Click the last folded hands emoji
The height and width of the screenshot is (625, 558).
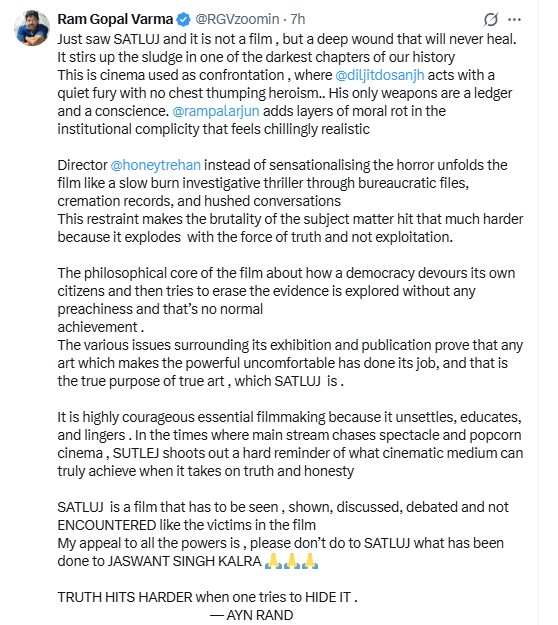(310, 561)
